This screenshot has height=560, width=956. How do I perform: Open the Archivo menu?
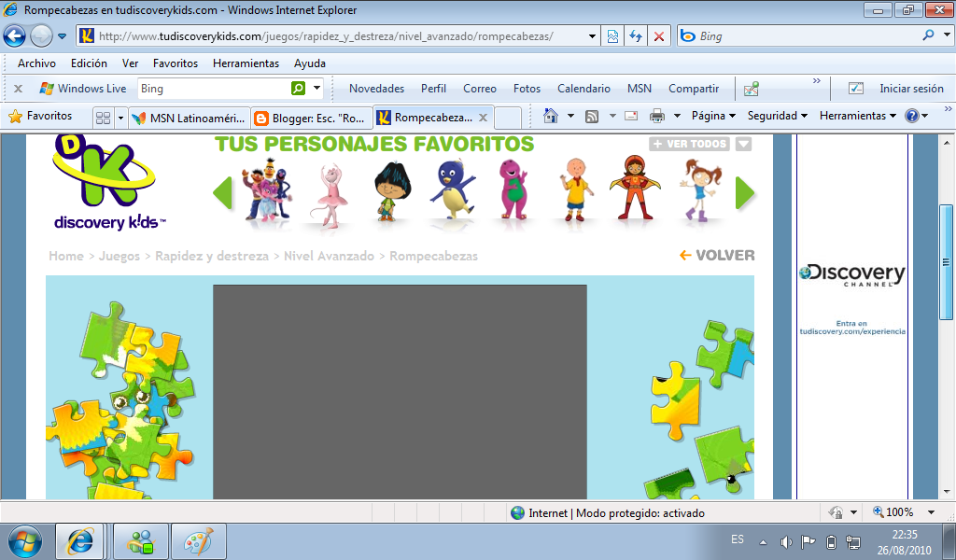click(x=36, y=63)
